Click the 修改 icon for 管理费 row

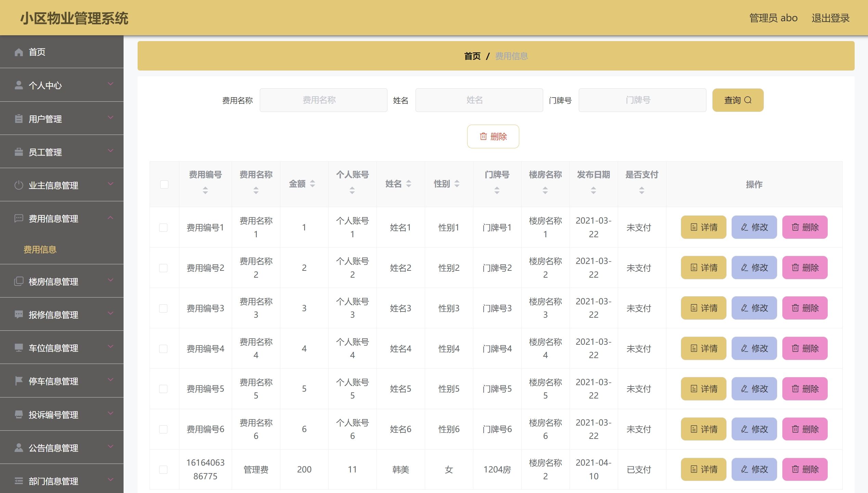click(x=755, y=469)
